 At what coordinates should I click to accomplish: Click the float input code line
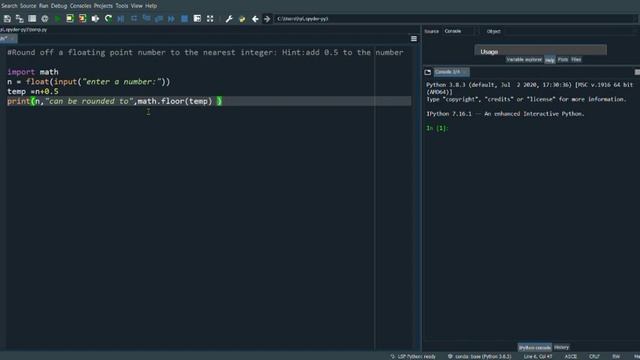pos(89,82)
